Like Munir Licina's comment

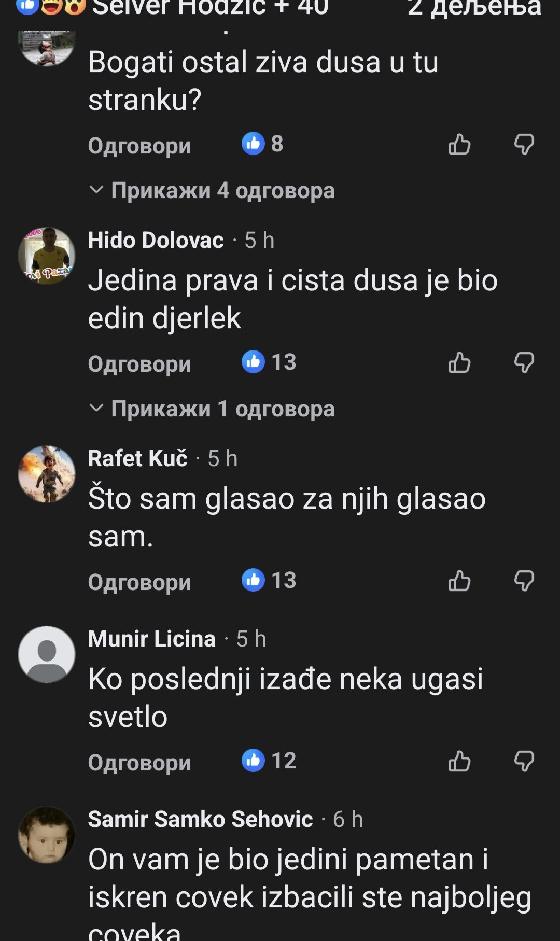459,761
